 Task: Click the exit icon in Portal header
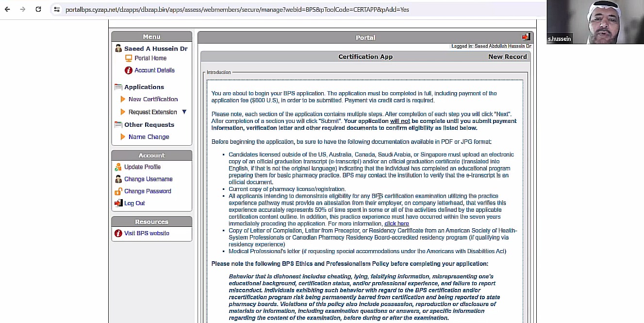(526, 37)
